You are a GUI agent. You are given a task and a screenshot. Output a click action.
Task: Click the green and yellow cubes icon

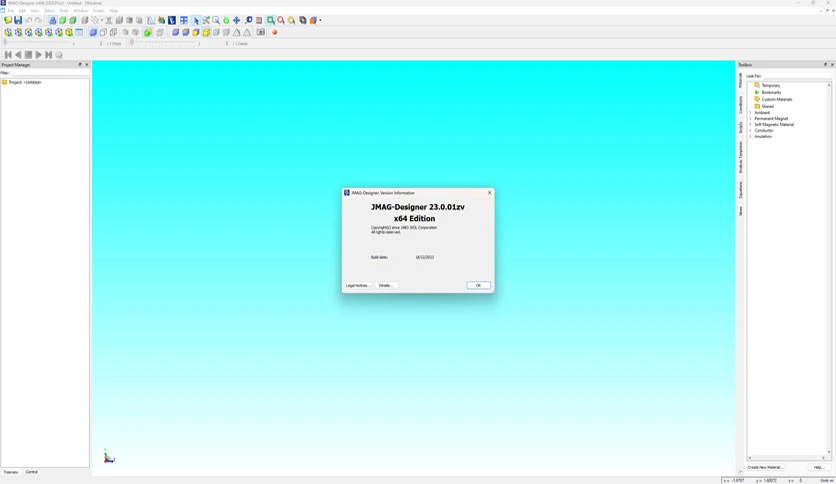point(148,33)
